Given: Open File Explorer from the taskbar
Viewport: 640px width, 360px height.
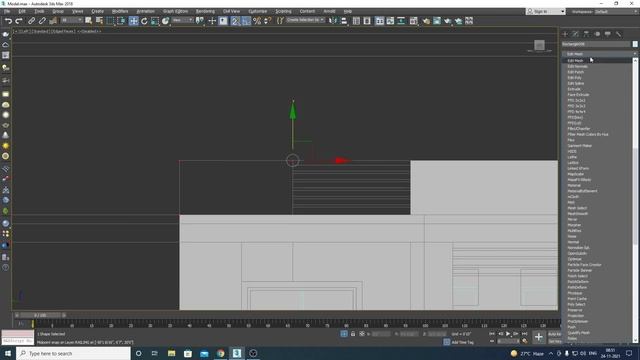Looking at the screenshot, I should (x=171, y=353).
